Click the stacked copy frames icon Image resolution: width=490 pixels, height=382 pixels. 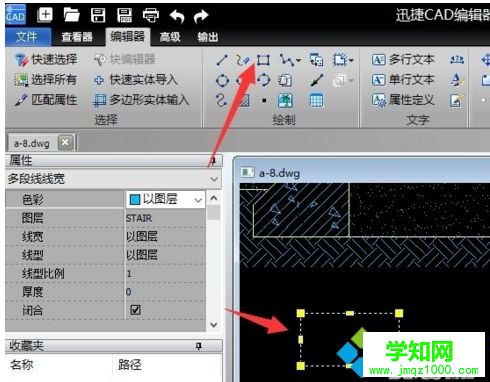point(285,80)
